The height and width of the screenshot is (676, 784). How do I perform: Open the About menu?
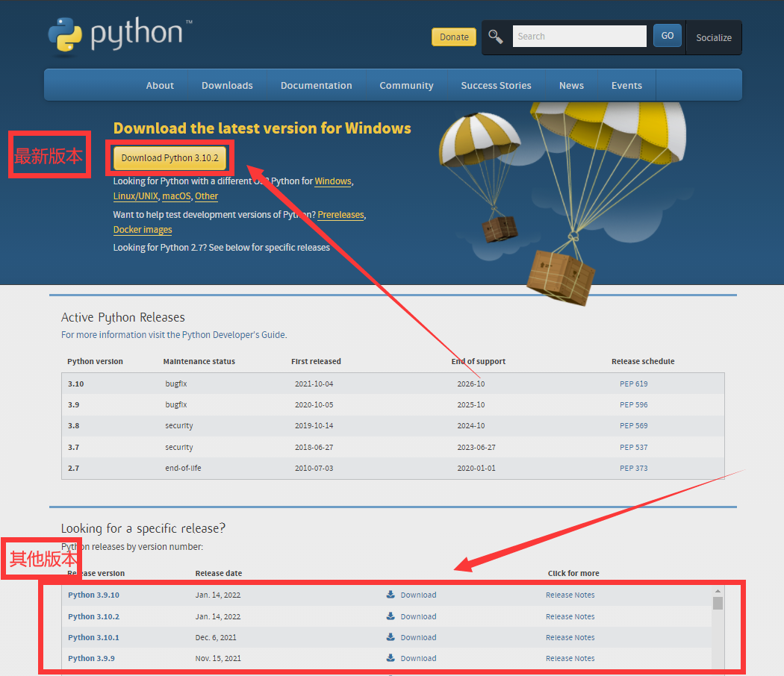coord(160,86)
